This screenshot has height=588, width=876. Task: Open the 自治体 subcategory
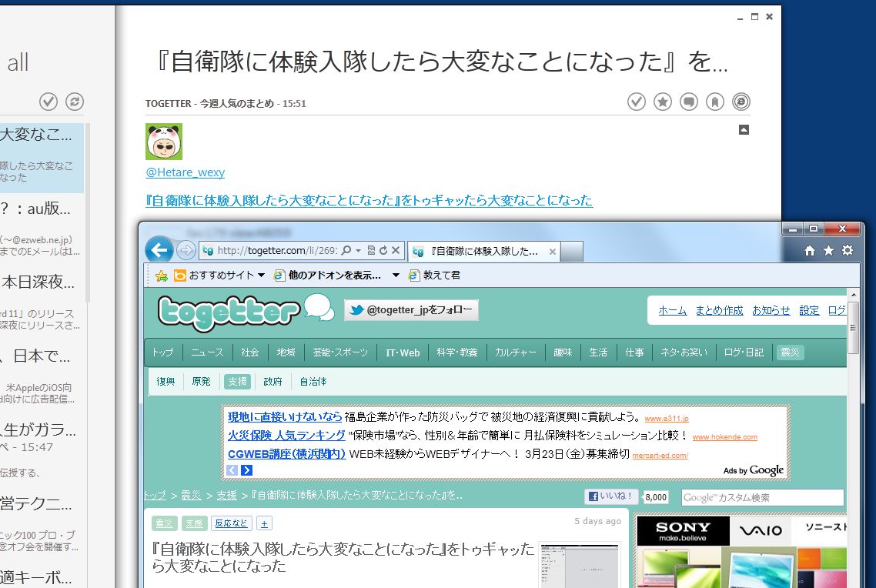pyautogui.click(x=313, y=382)
